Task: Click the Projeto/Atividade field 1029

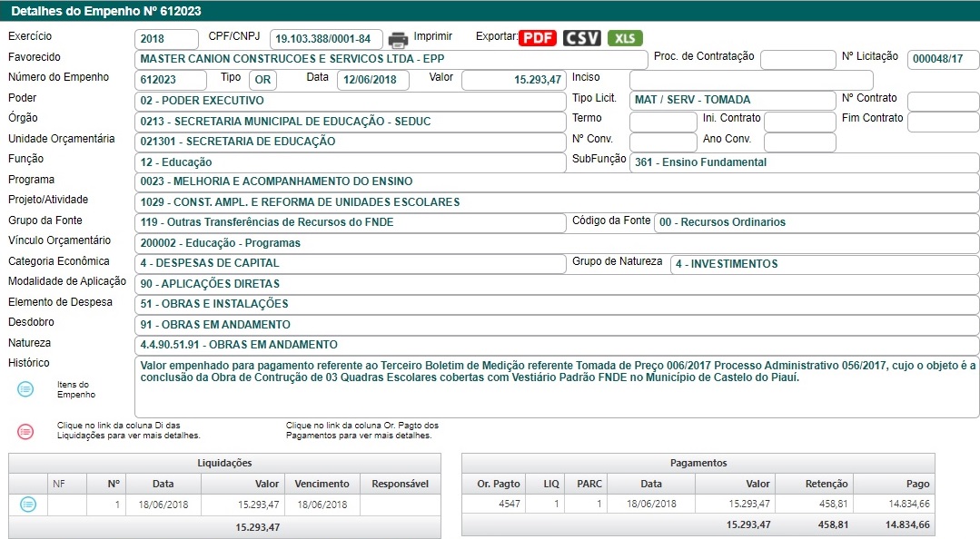Action: [x=557, y=202]
